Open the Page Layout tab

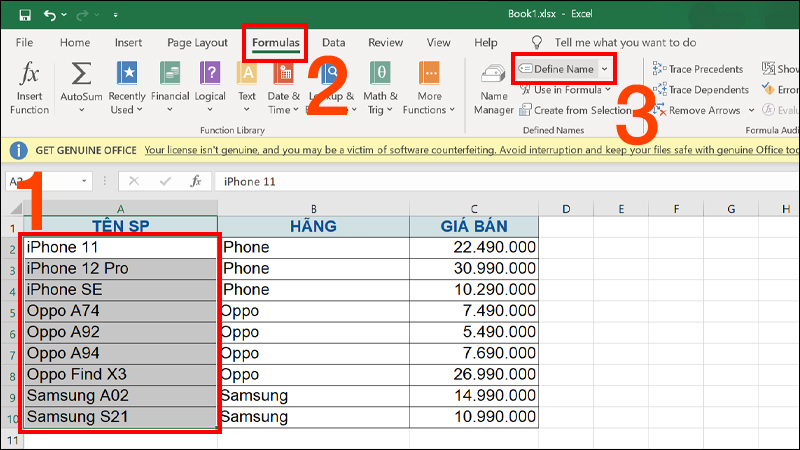coord(197,43)
